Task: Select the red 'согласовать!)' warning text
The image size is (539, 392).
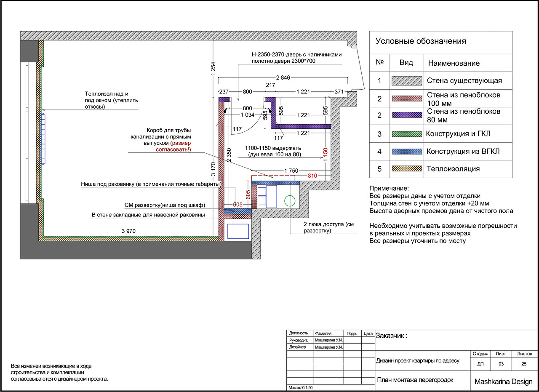Action: click(x=174, y=149)
